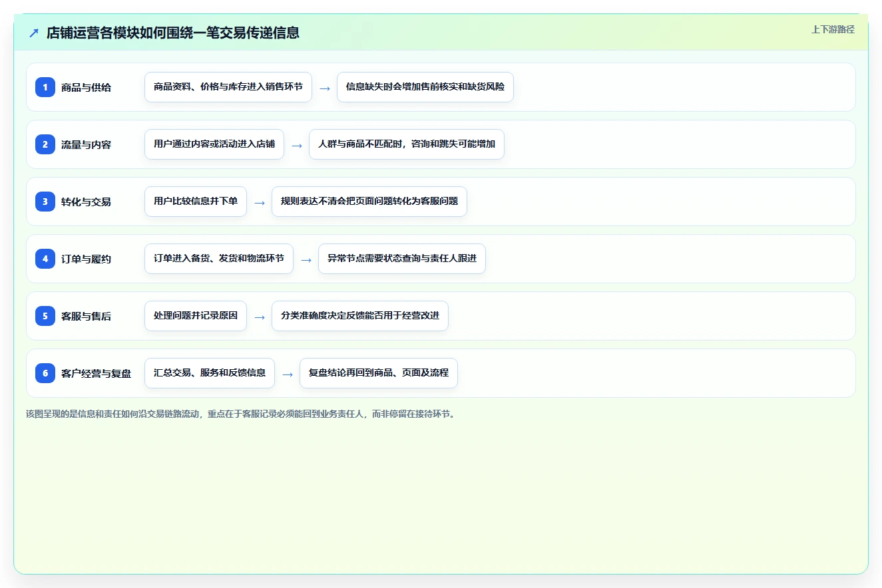The width and height of the screenshot is (882, 588).
Task: Click the 复盘结论再回到商品、页面及流程 box
Action: click(379, 373)
